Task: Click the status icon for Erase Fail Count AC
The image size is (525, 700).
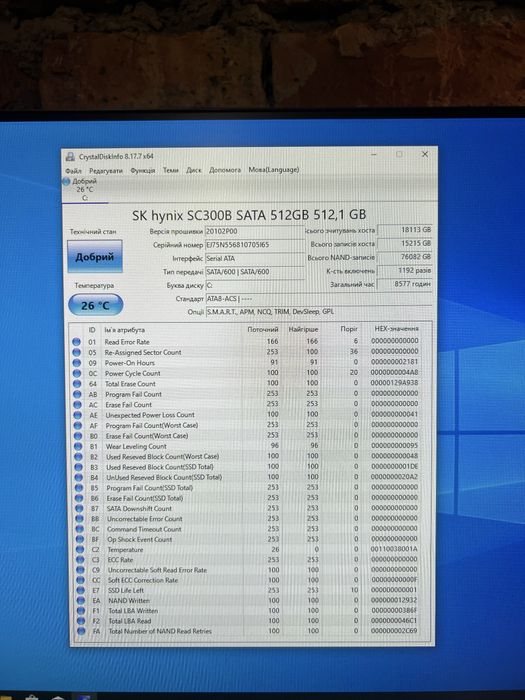Action: 78,405
